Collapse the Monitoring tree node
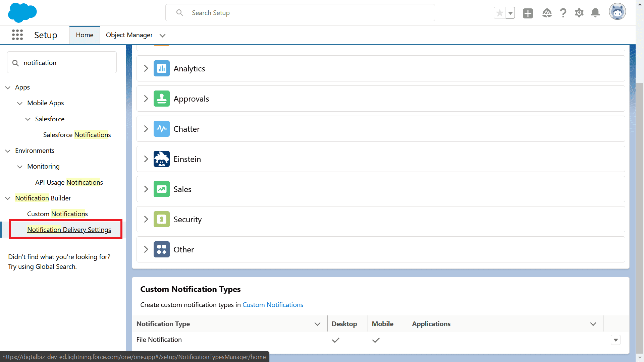644x362 pixels. (20, 167)
